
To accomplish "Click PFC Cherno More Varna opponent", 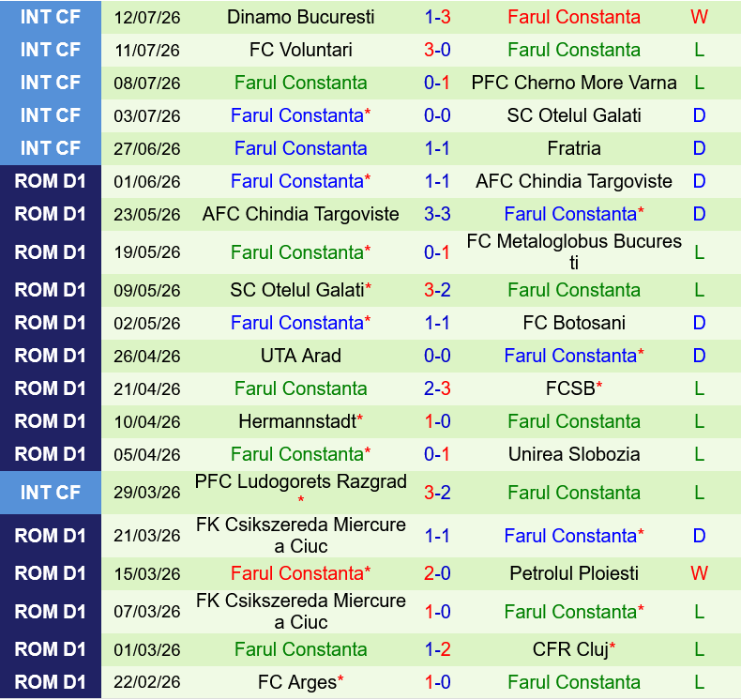I will pyautogui.click(x=574, y=83).
